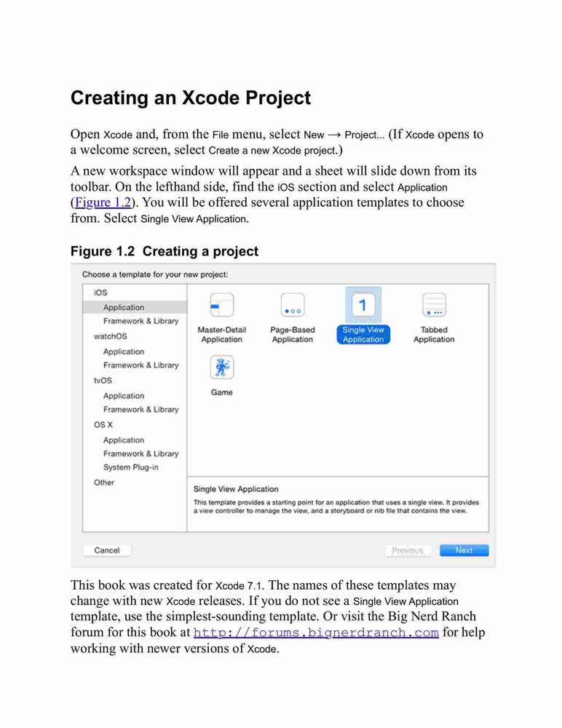Click the Cancel button
The height and width of the screenshot is (728, 562).
click(x=107, y=550)
